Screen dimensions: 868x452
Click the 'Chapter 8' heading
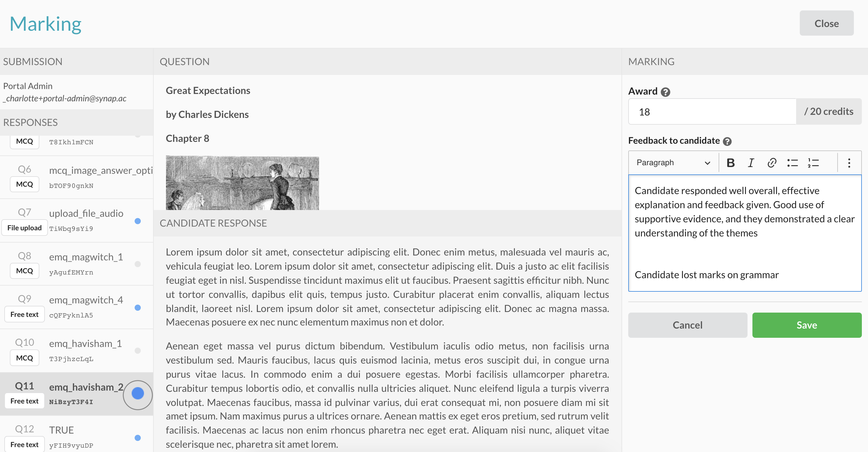tap(187, 138)
